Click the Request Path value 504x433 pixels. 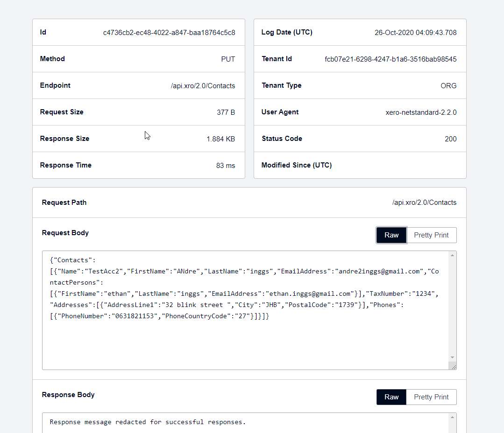point(424,202)
